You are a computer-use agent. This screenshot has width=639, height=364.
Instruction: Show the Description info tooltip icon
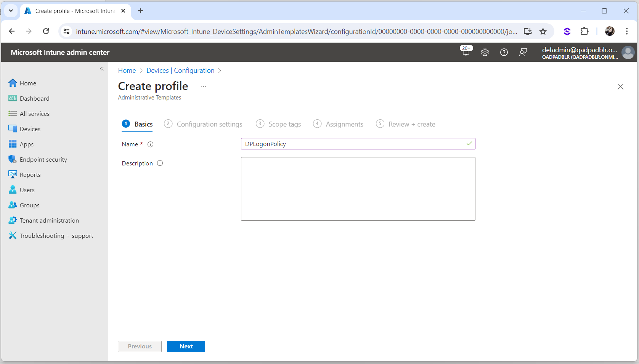coord(160,163)
